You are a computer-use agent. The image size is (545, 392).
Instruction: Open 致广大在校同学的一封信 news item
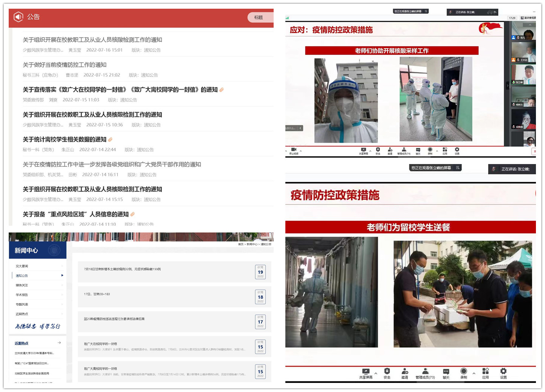[101, 344]
